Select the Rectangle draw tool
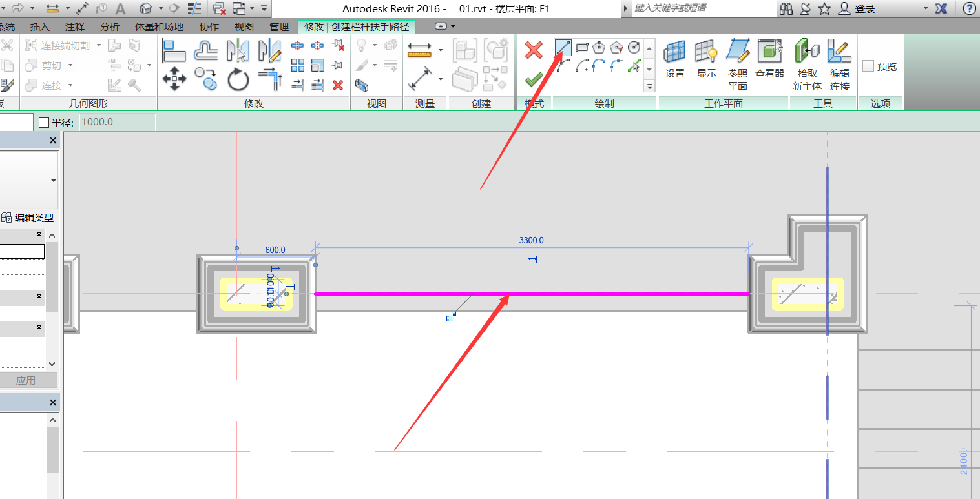 click(x=581, y=47)
